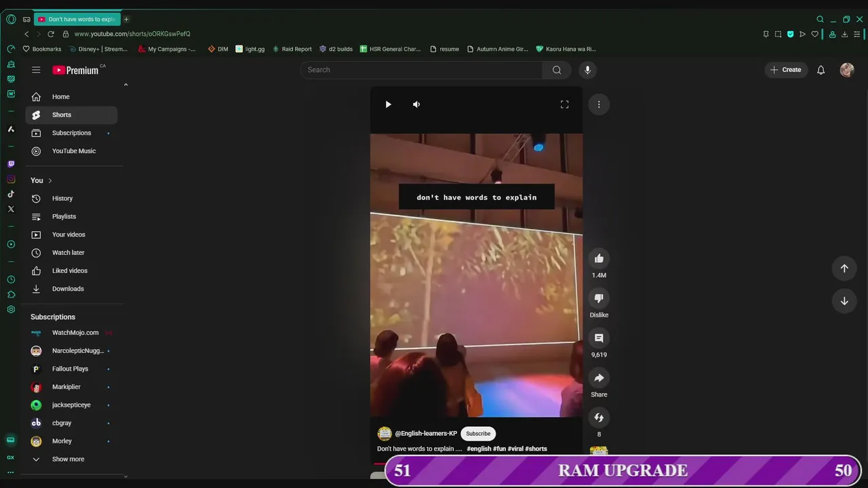Open sidebar history clock icon

(x=11, y=279)
